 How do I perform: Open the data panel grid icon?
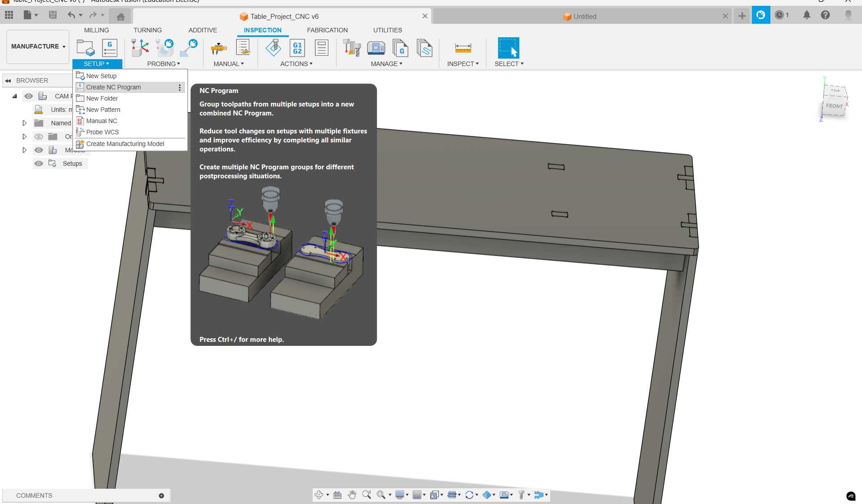click(x=9, y=15)
